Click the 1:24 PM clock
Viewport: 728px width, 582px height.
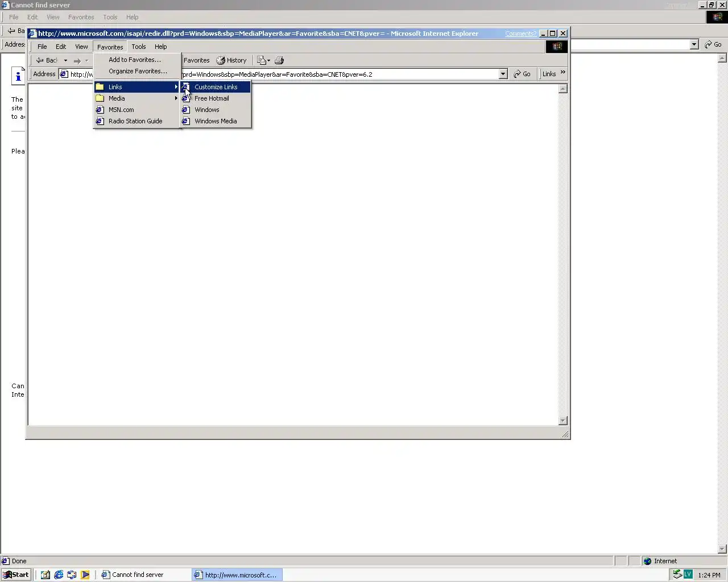coord(709,575)
